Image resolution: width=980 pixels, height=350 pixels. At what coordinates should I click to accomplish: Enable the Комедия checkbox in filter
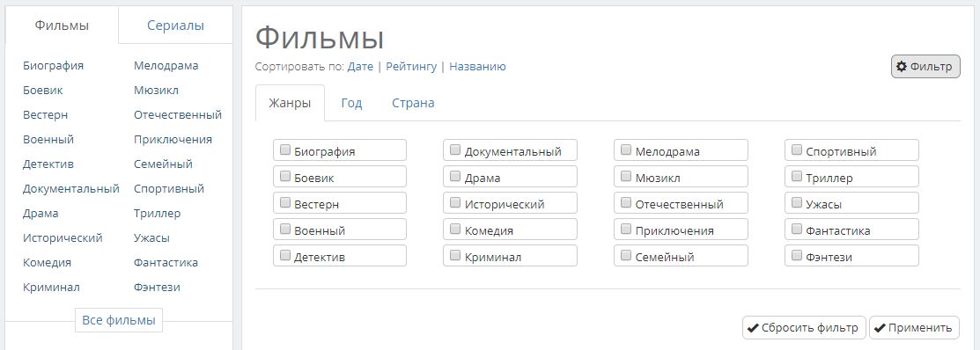[x=455, y=229]
